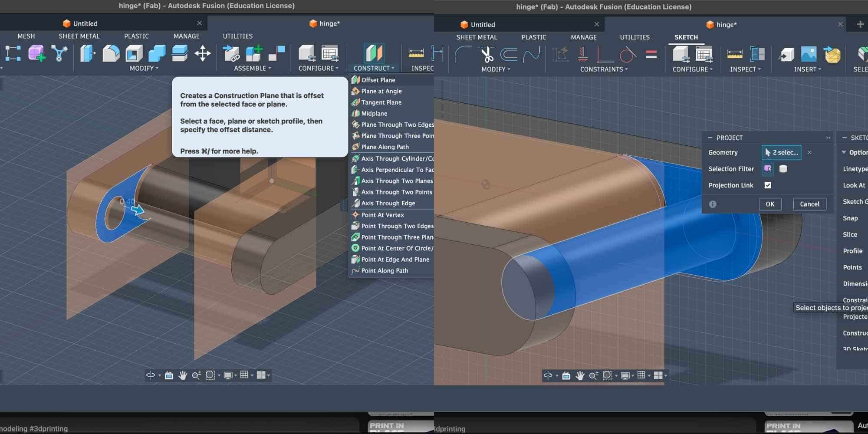Toggle the bodies Selection Filter button
Image resolution: width=868 pixels, height=434 pixels.
(x=783, y=169)
